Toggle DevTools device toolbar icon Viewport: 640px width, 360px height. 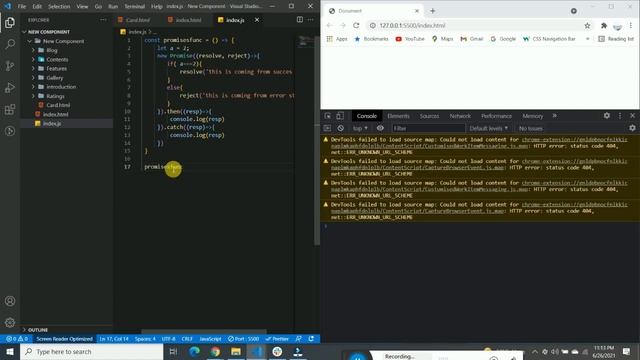340,116
